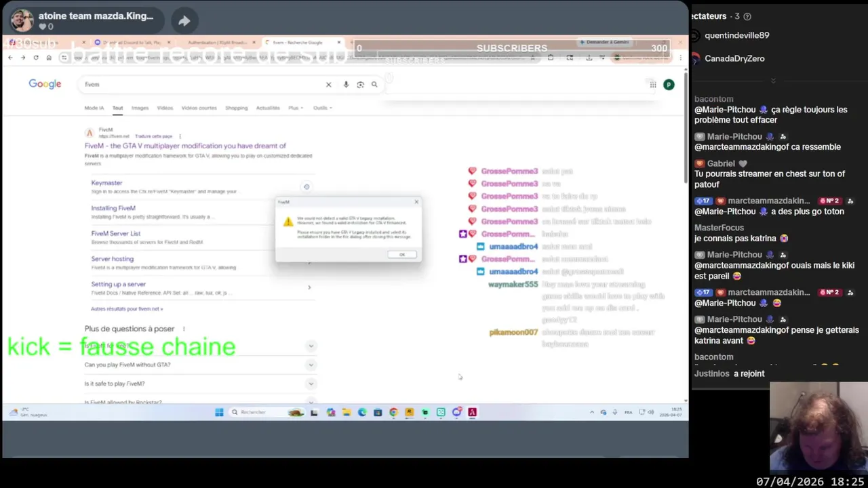Open the Server hosting sitelink

pos(113,259)
